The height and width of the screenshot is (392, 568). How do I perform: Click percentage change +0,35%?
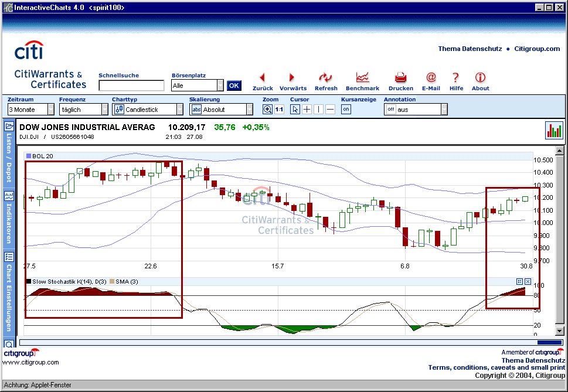click(256, 127)
